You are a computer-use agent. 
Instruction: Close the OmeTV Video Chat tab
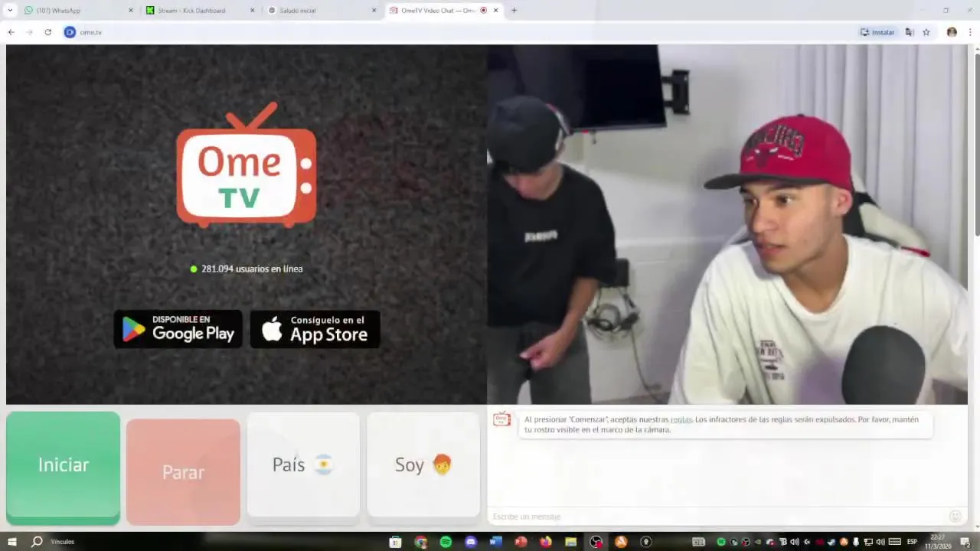click(496, 11)
